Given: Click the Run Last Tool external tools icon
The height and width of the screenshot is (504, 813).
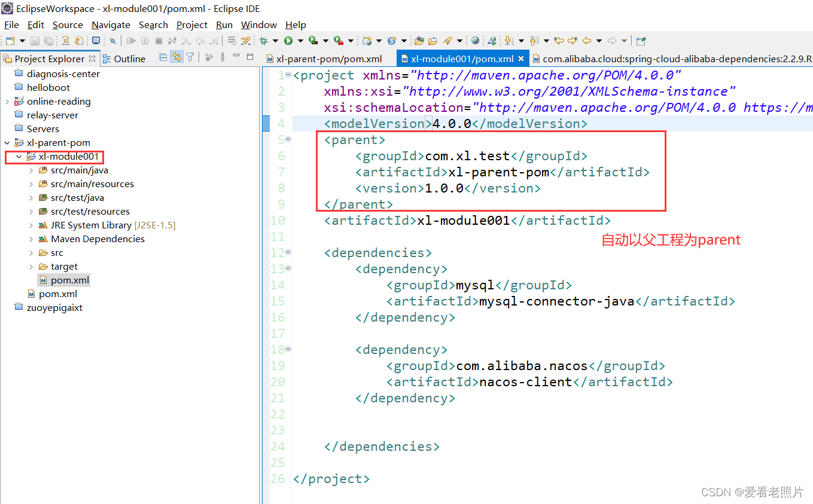Looking at the screenshot, I should [x=338, y=41].
